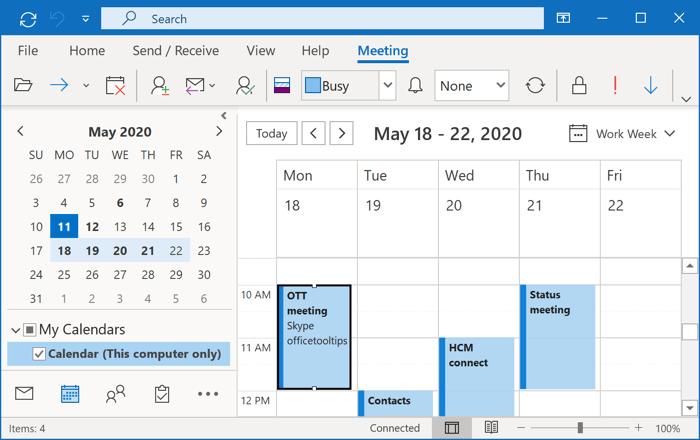Expand the Forward dropdown arrow

pos(86,85)
